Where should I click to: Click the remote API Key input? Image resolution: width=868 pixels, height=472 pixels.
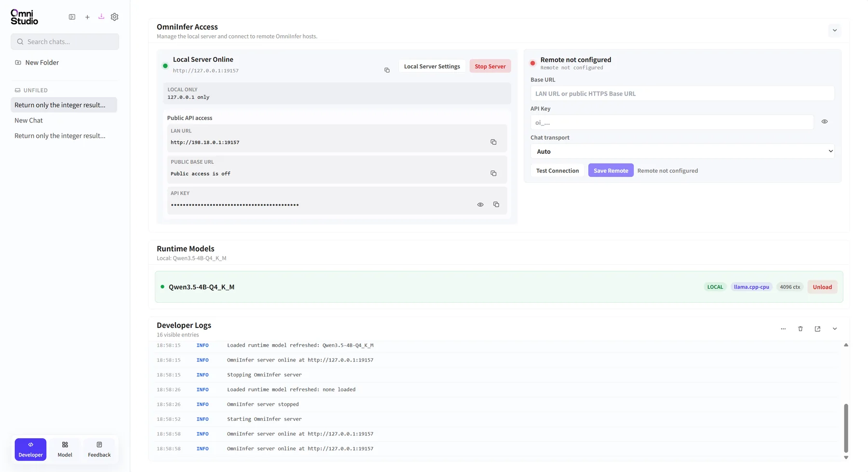click(x=672, y=122)
